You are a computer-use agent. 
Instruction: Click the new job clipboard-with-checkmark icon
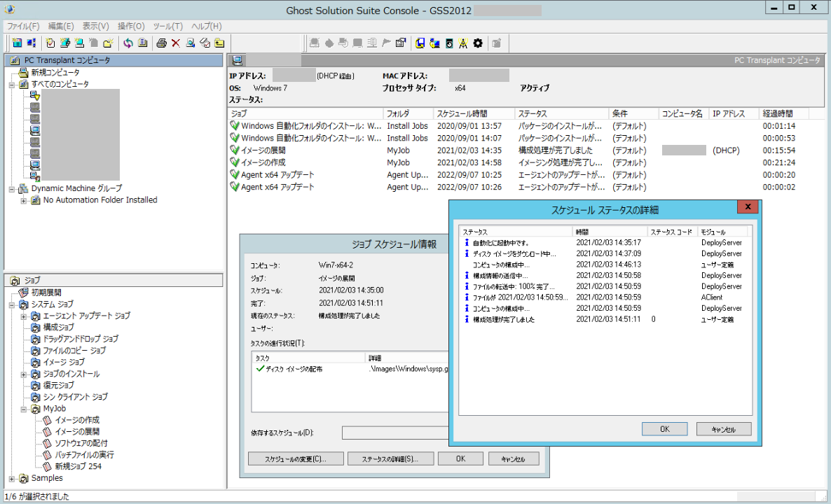click(x=50, y=43)
